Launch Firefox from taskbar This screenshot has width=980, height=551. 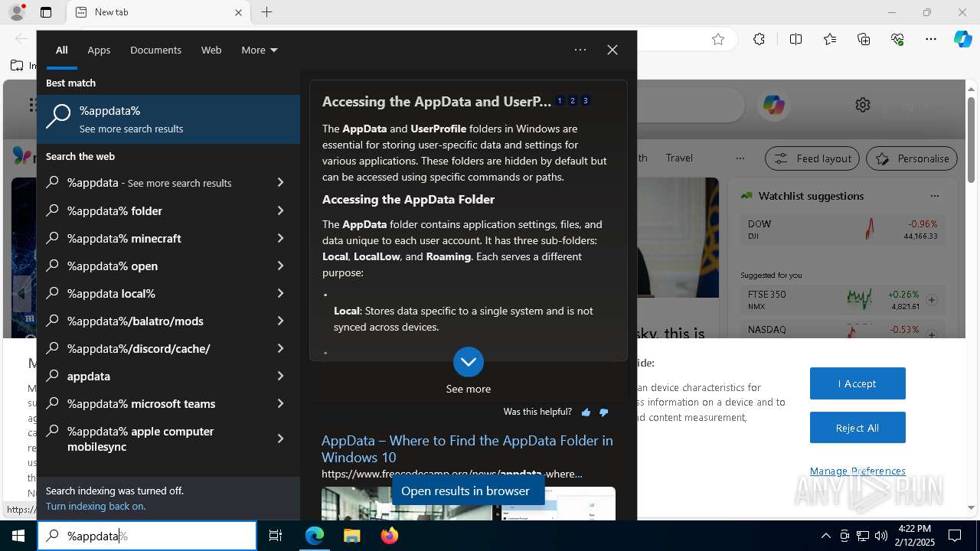coord(389,536)
